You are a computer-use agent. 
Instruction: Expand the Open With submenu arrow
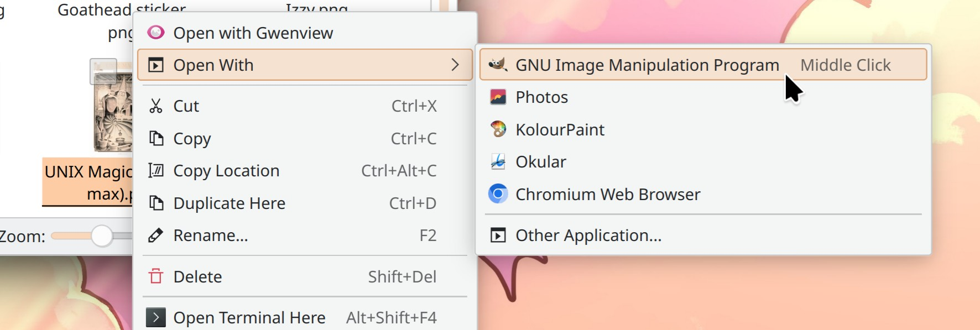pos(455,65)
